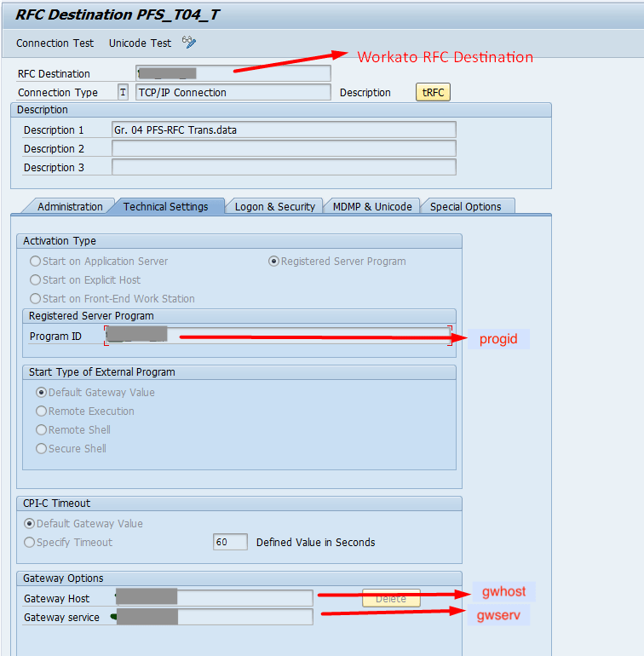Click the Delete button in Gateway Options
The height and width of the screenshot is (656, 644).
coord(391,599)
